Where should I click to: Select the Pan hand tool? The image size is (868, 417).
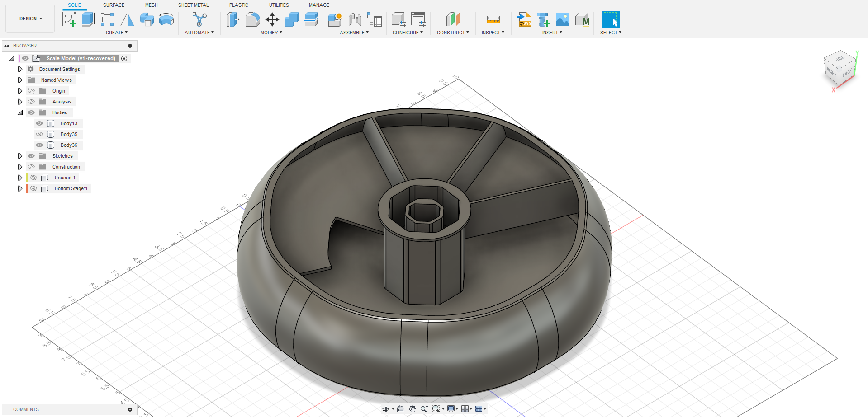413,409
